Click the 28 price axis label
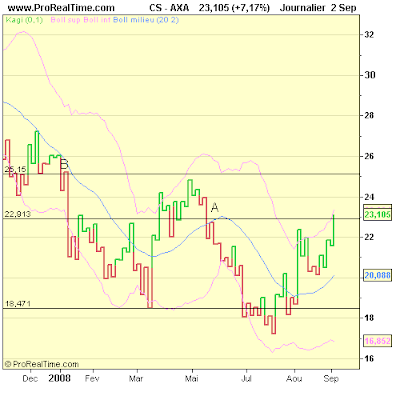The height and width of the screenshot is (400, 400). tap(369, 115)
